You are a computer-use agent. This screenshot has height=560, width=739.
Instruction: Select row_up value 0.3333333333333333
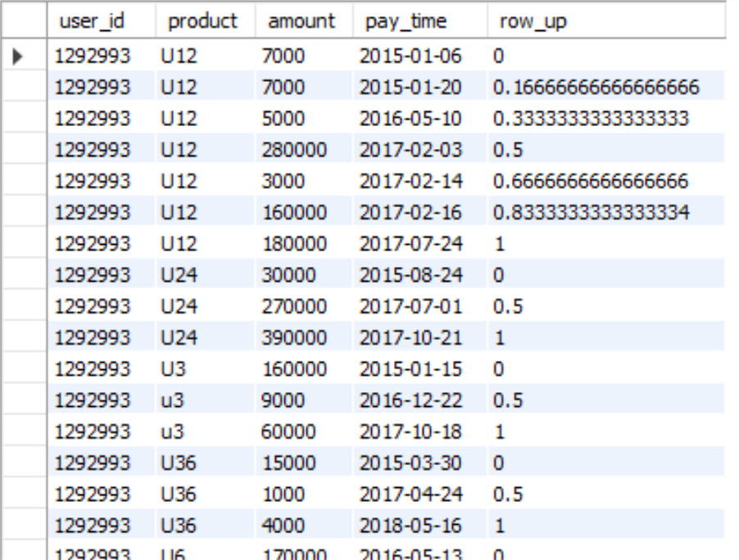[606, 118]
